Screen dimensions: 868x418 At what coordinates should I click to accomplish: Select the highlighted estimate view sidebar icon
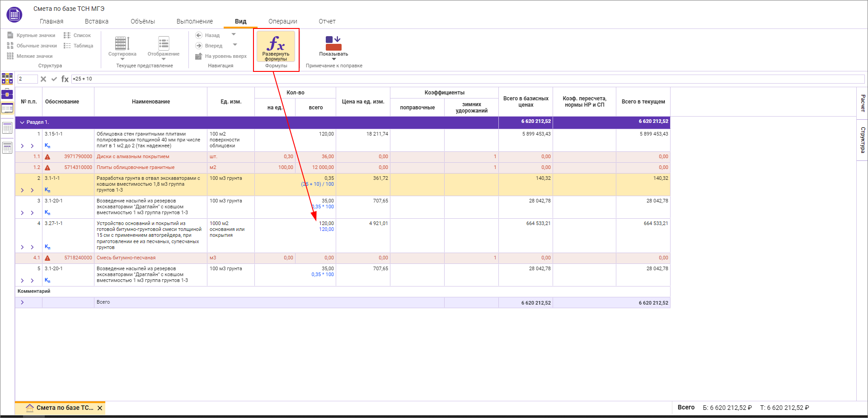(7, 108)
